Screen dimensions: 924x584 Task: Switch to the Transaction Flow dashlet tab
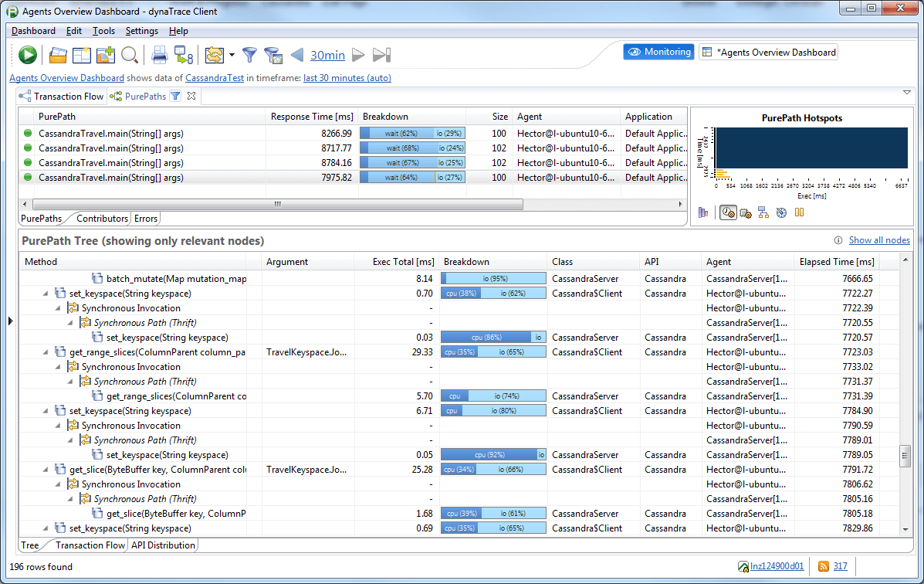tap(61, 96)
